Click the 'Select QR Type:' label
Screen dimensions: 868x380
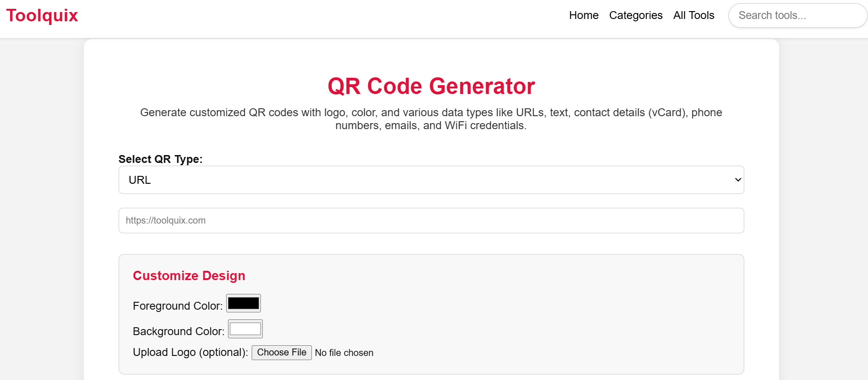(160, 159)
